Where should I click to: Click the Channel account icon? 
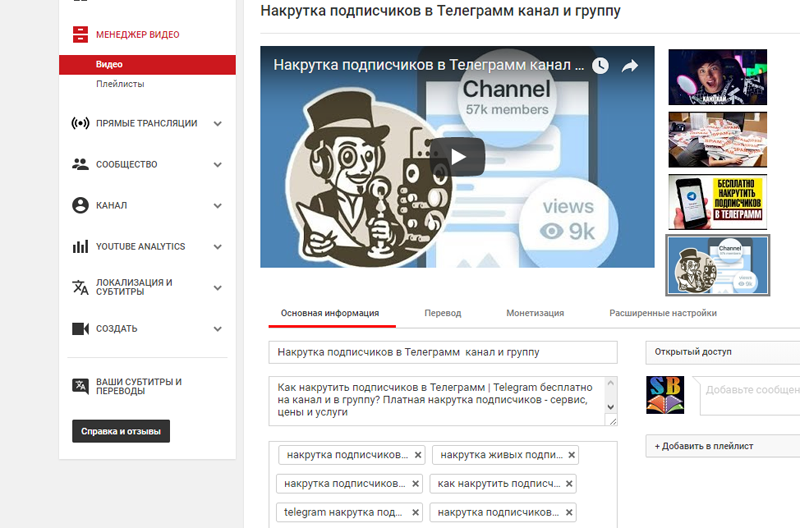(x=80, y=205)
